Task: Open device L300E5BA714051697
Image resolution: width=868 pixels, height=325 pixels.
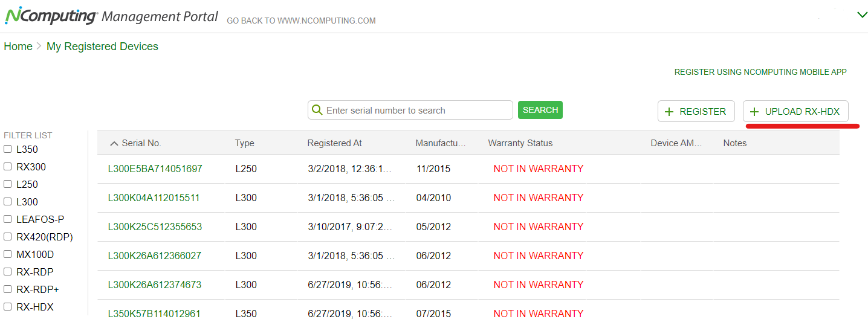Action: point(155,169)
